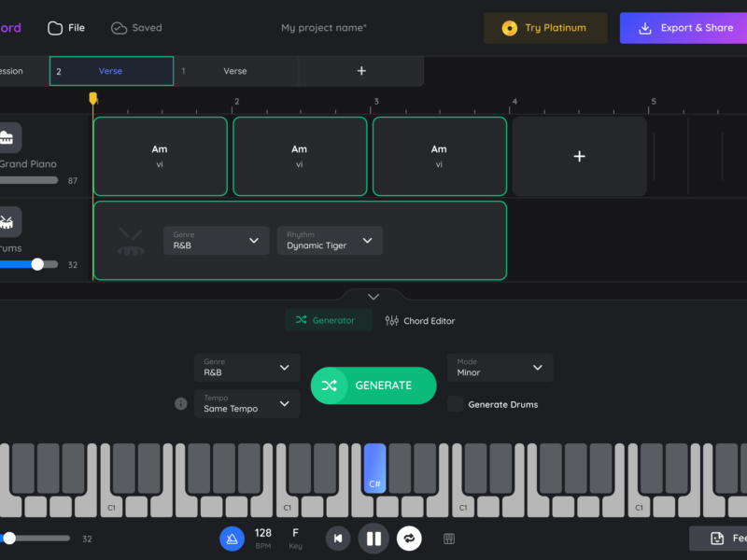
Task: Open the Tempo dropdown showing Same Tempo
Action: click(x=247, y=403)
